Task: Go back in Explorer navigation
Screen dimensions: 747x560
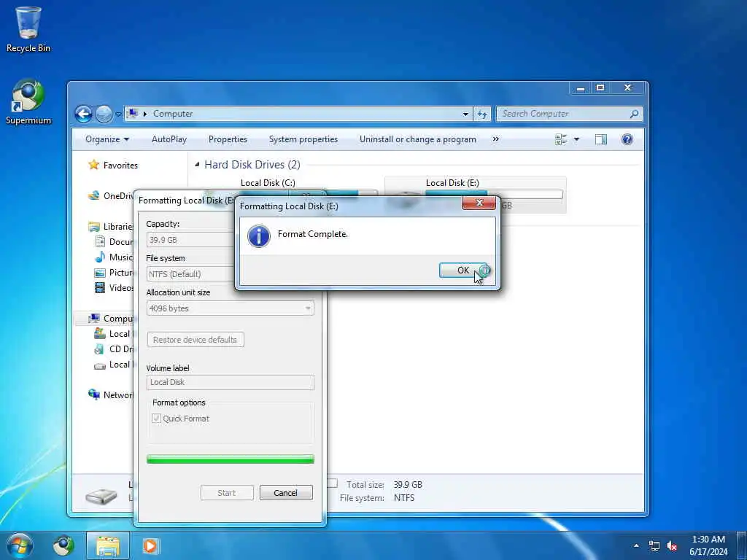Action: pyautogui.click(x=83, y=114)
